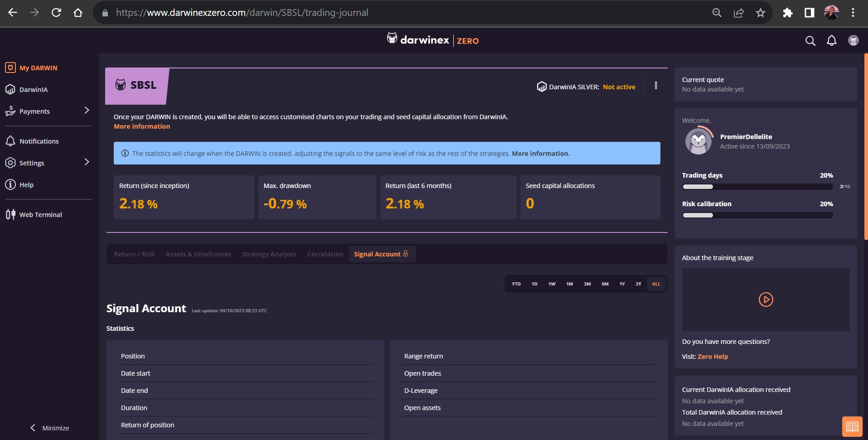Select the YTD time range
The height and width of the screenshot is (440, 868).
pyautogui.click(x=516, y=284)
